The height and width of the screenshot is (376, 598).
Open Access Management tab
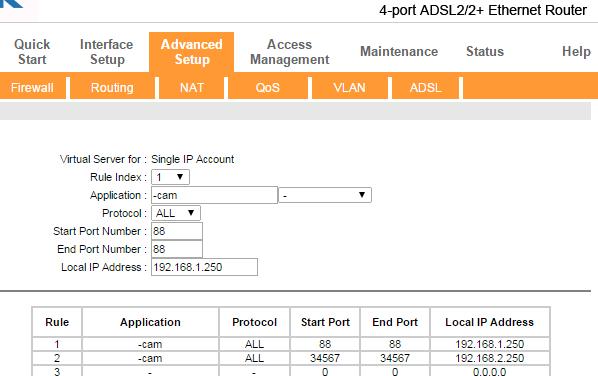289,52
